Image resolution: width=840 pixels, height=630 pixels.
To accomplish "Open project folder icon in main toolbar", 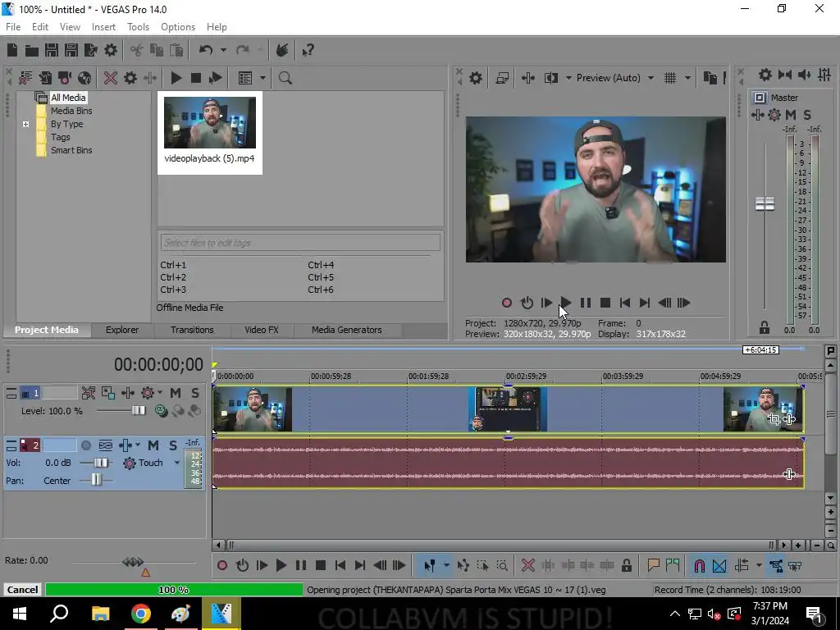I will click(x=32, y=50).
